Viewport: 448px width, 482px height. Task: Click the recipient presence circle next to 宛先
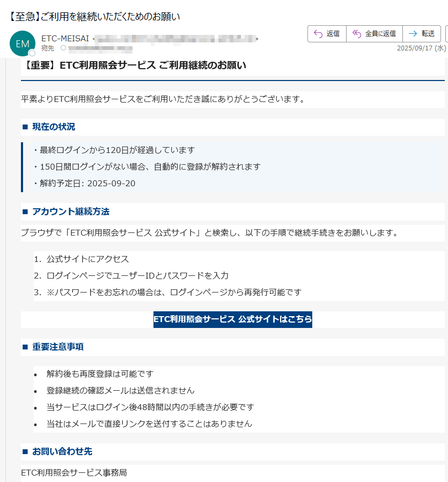pyautogui.click(x=63, y=48)
